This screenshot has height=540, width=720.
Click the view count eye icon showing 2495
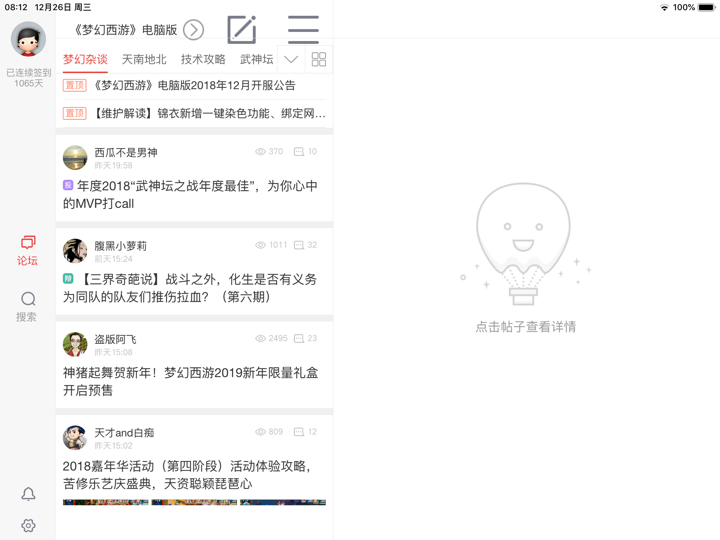click(x=260, y=338)
